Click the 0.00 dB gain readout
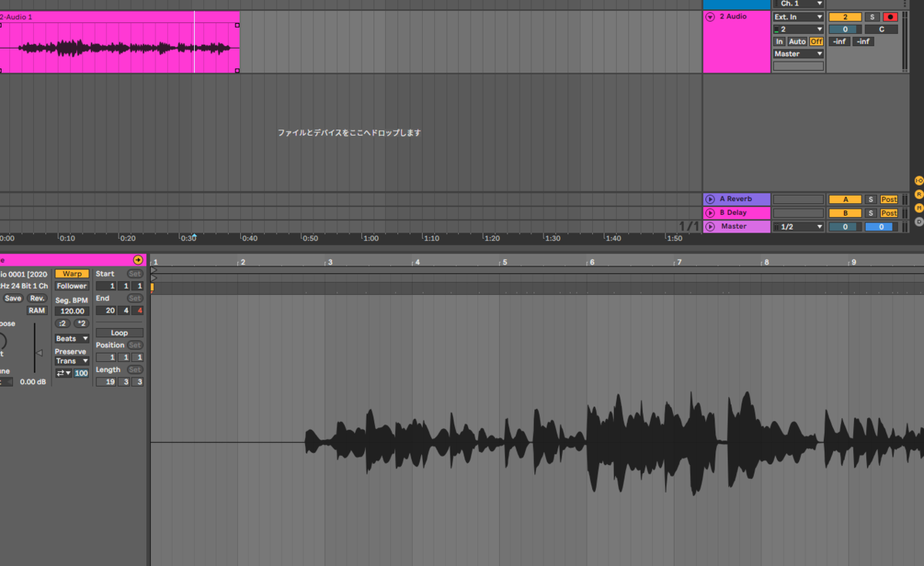 tap(33, 382)
